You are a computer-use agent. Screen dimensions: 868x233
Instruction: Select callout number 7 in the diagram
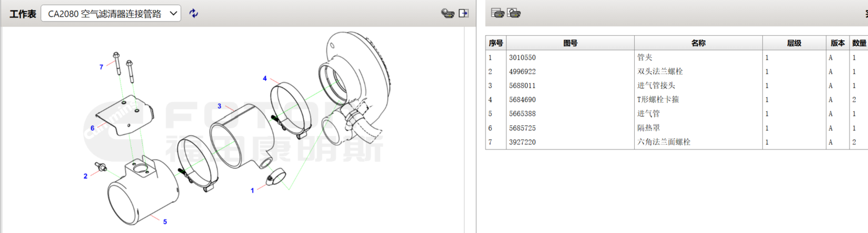click(x=101, y=67)
